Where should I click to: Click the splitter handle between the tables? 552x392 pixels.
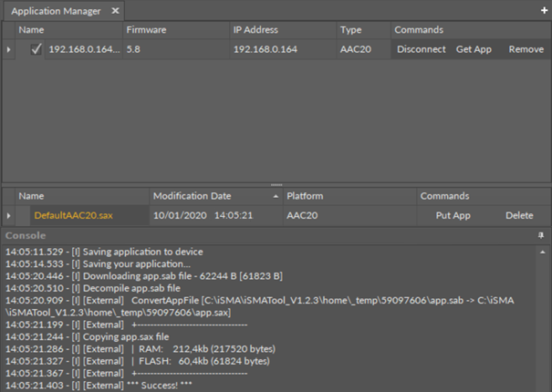276,185
